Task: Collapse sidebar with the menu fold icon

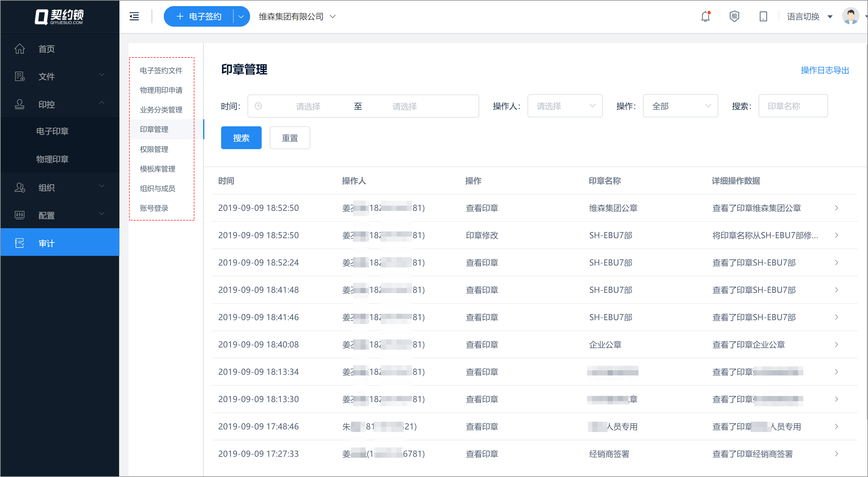Action: 134,16
